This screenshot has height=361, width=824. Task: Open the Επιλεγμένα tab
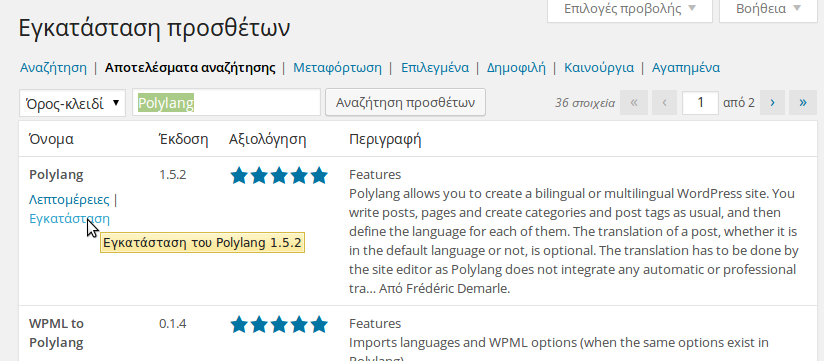435,68
